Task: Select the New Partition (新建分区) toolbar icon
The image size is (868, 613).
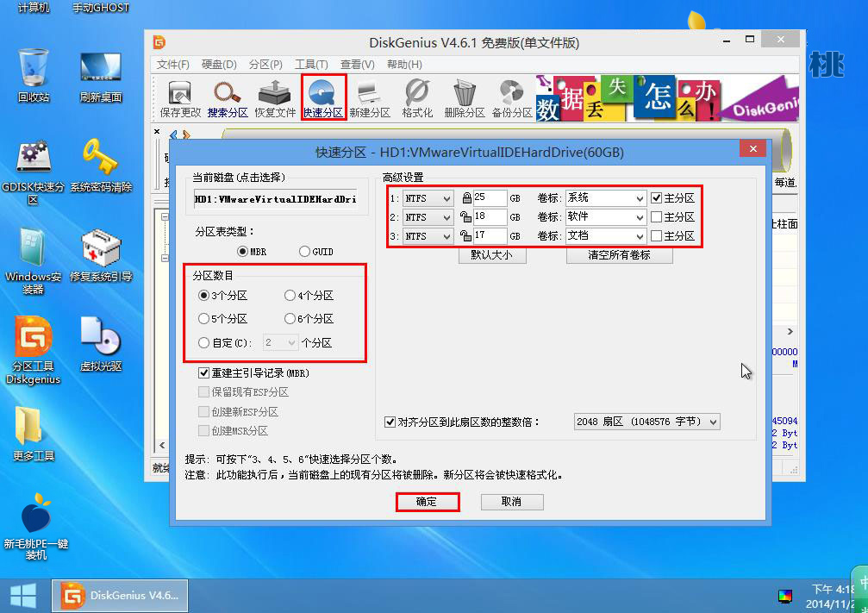Action: click(x=370, y=98)
